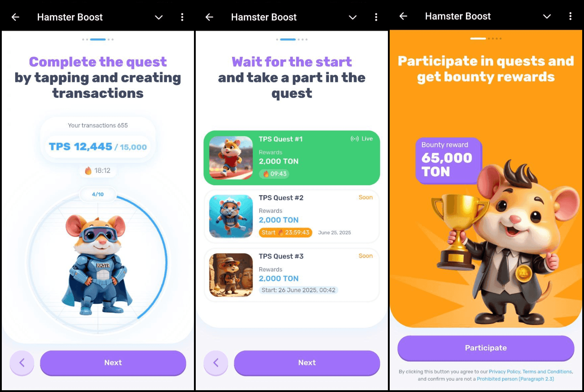Open Prohibited person (Paragraph 2.3) link

(515, 379)
